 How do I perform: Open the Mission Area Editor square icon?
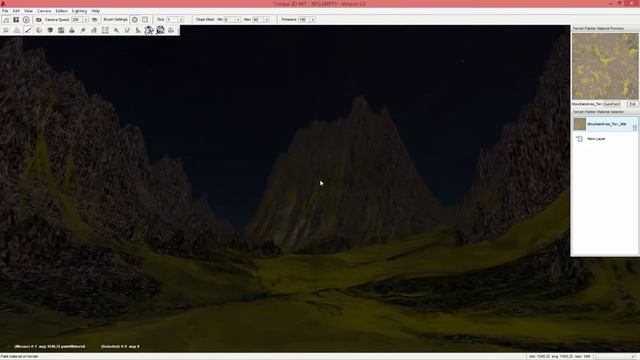point(105,30)
